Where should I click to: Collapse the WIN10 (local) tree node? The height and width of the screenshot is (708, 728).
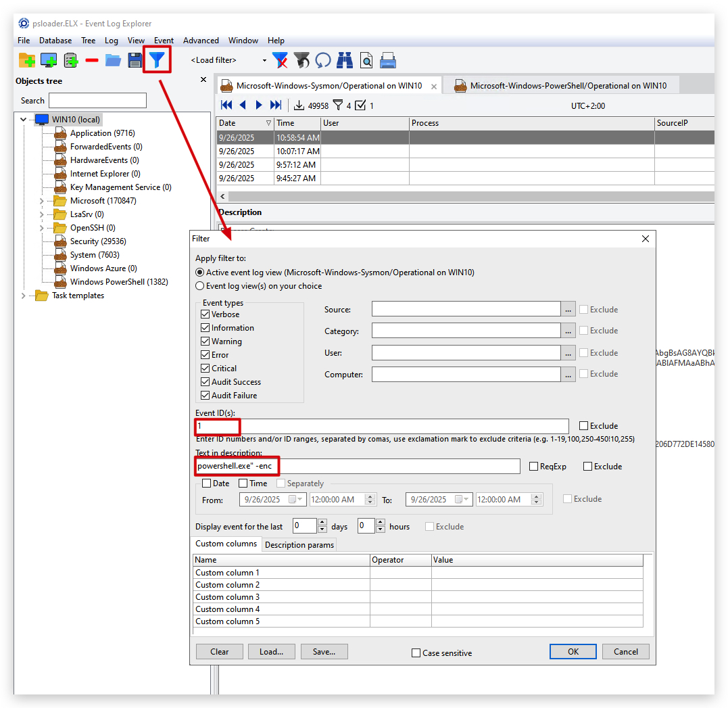click(x=23, y=120)
